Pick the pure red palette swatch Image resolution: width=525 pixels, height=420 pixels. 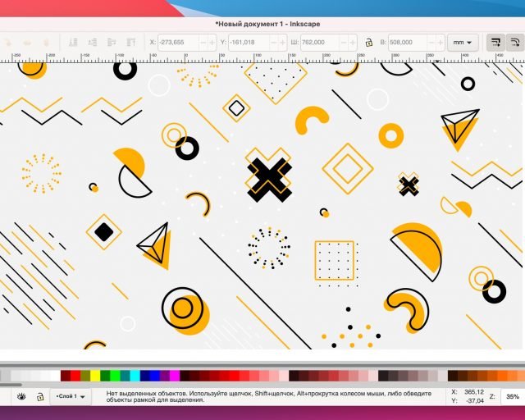[x=75, y=376]
